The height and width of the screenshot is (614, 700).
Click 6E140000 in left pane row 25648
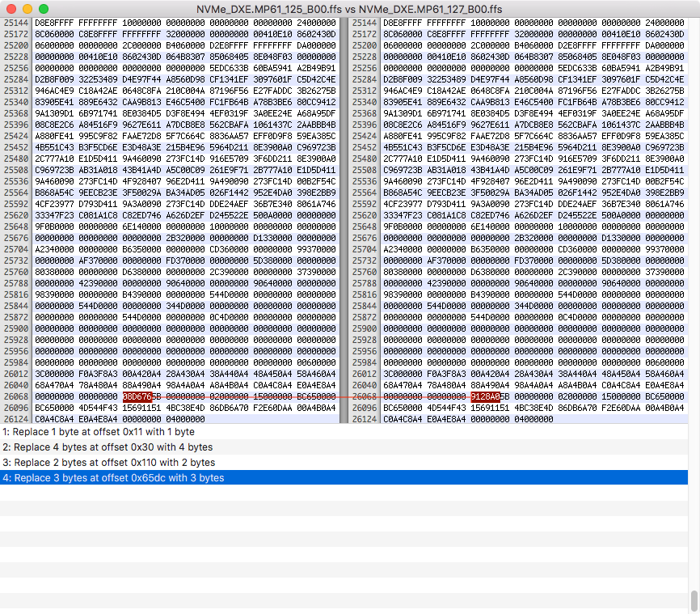point(142,227)
